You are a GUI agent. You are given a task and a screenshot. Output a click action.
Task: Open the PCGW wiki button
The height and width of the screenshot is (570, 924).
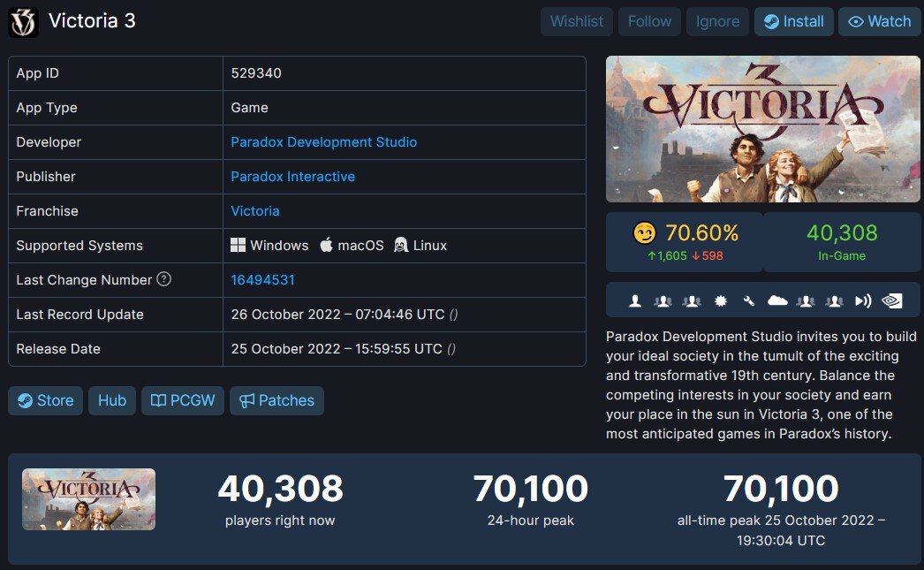[183, 400]
